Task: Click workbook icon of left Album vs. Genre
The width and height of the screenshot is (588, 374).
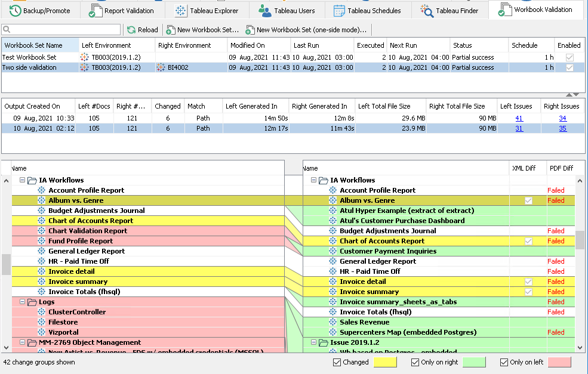Action: pyautogui.click(x=42, y=200)
